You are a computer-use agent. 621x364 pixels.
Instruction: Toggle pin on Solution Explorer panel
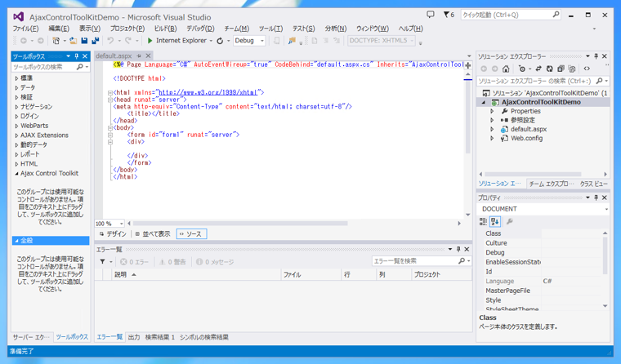[596, 56]
